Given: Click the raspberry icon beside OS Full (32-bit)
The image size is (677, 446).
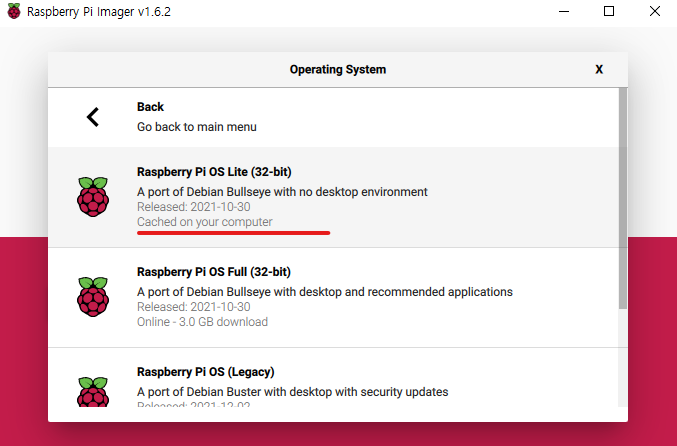Looking at the screenshot, I should [93, 297].
